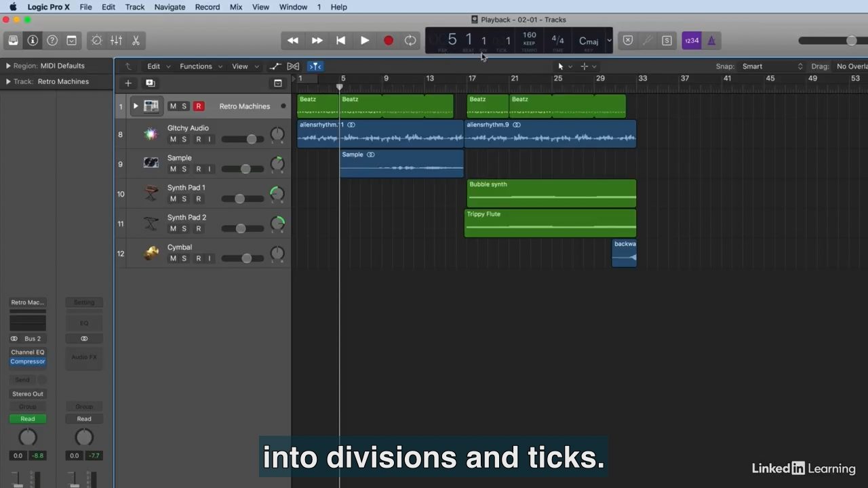Screen dimensions: 868x488
Task: Open Quick Help button
Action: click(x=52, y=41)
